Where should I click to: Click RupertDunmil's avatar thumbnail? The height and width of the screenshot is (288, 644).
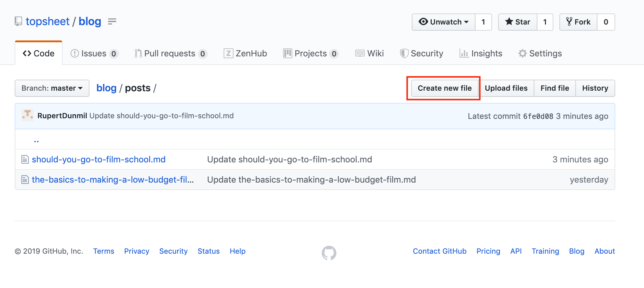[28, 116]
